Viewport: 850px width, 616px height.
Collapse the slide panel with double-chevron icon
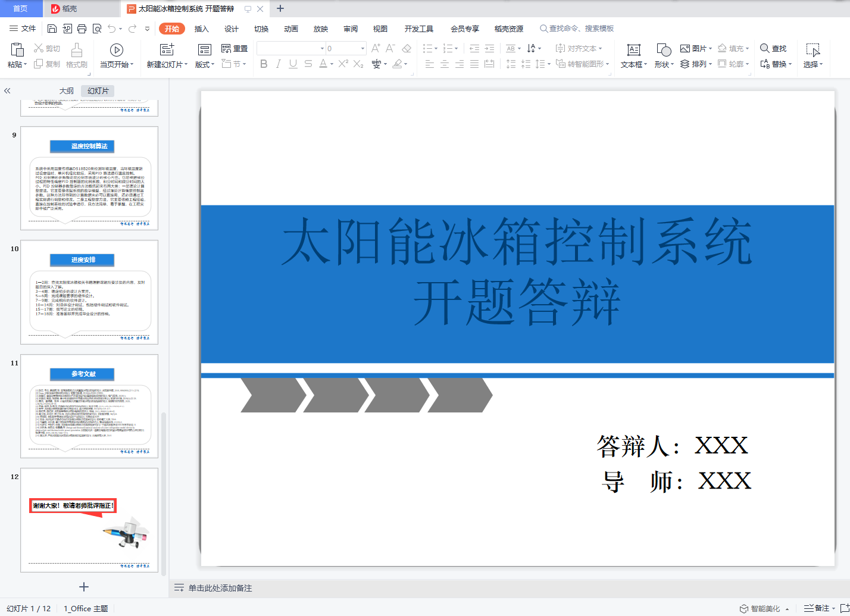[7, 91]
